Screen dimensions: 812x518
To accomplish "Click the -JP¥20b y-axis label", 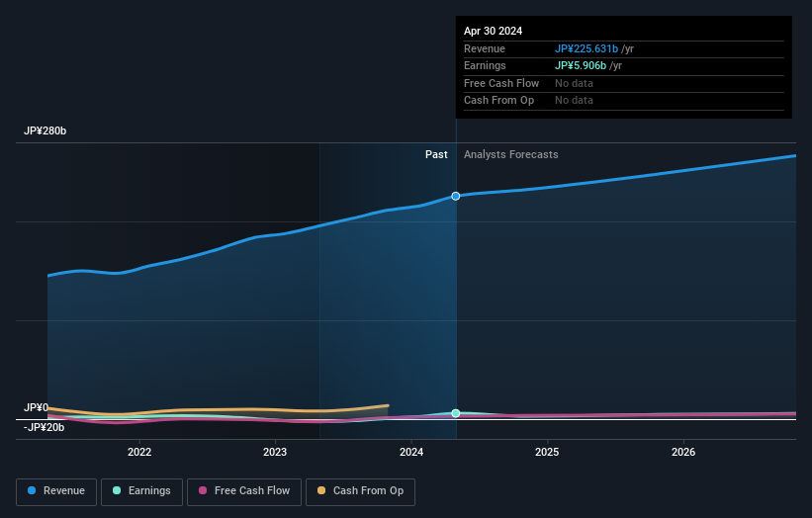I will click(45, 427).
